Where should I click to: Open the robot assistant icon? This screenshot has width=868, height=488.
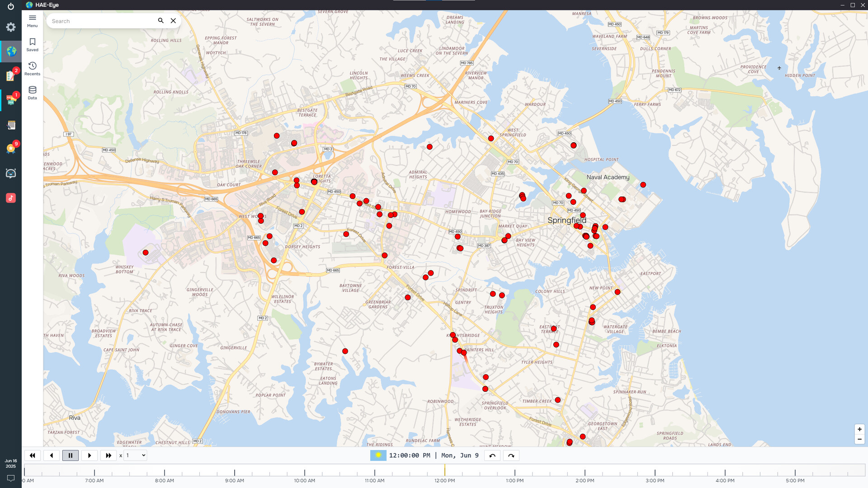[x=11, y=174]
